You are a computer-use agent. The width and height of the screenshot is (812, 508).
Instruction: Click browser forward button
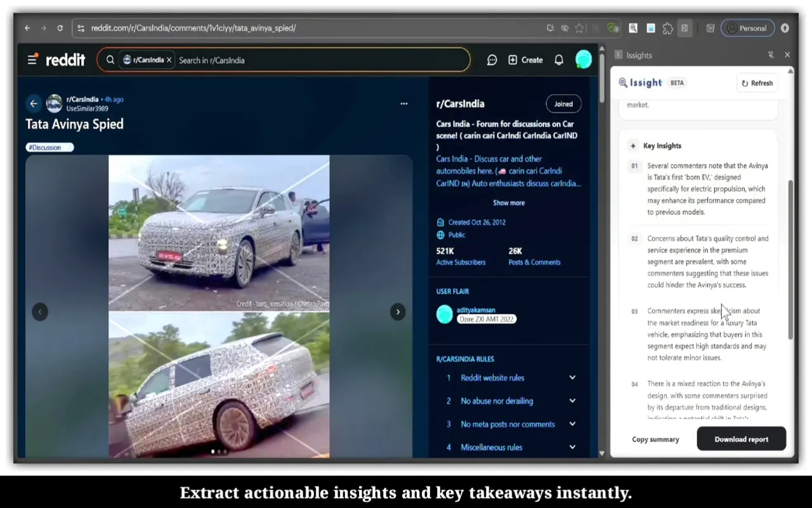pos(43,28)
